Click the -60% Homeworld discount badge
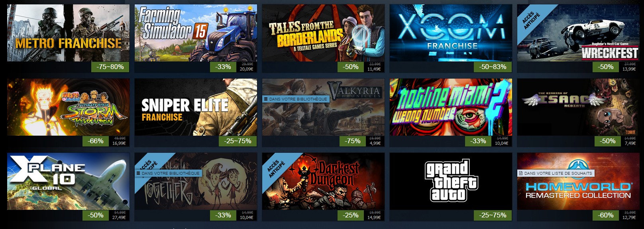 click(606, 215)
